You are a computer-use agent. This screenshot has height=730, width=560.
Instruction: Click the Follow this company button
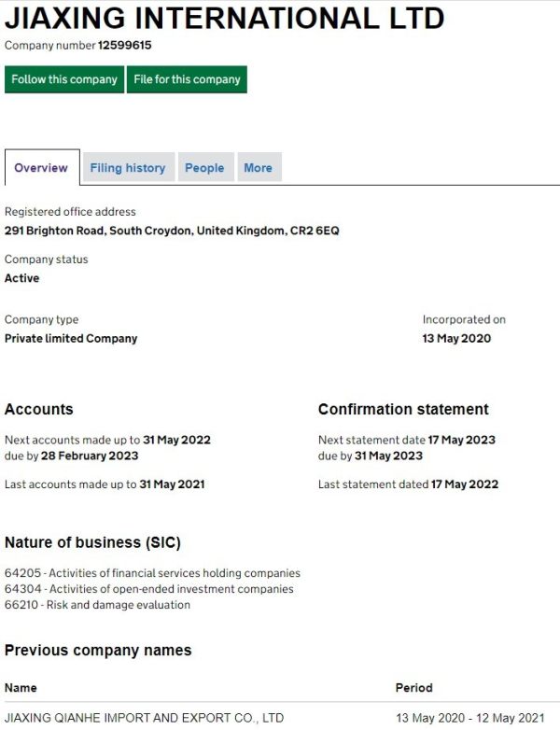point(64,79)
